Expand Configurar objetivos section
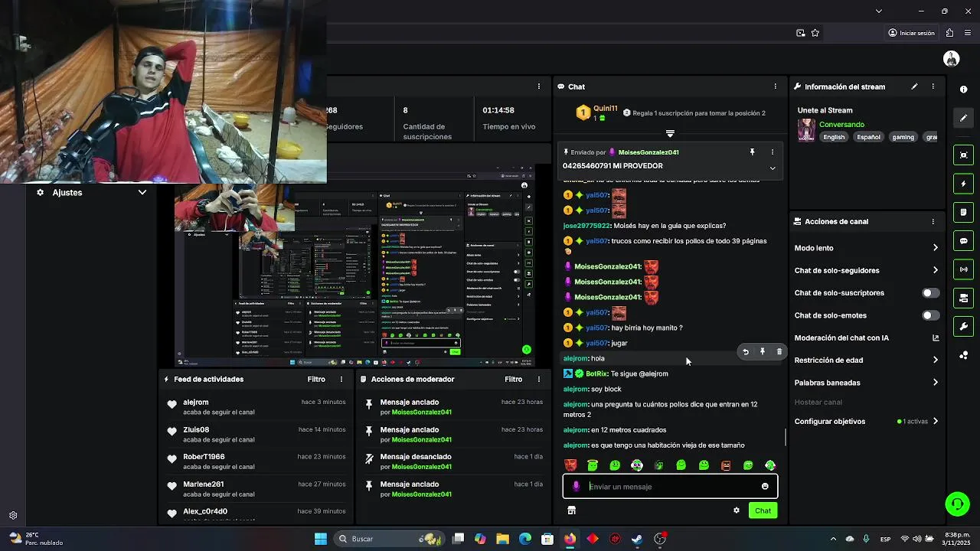The width and height of the screenshot is (980, 551). coord(935,422)
